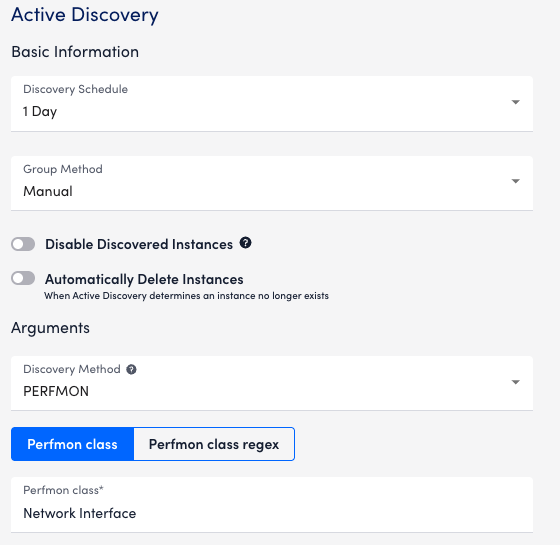The height and width of the screenshot is (545, 560).
Task: Click the Manual group method value
Action: (48, 191)
